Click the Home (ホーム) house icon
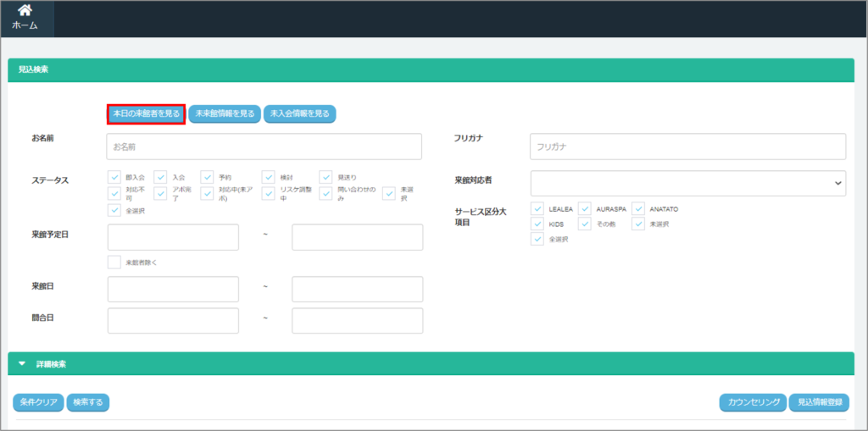This screenshot has height=431, width=868. (25, 11)
